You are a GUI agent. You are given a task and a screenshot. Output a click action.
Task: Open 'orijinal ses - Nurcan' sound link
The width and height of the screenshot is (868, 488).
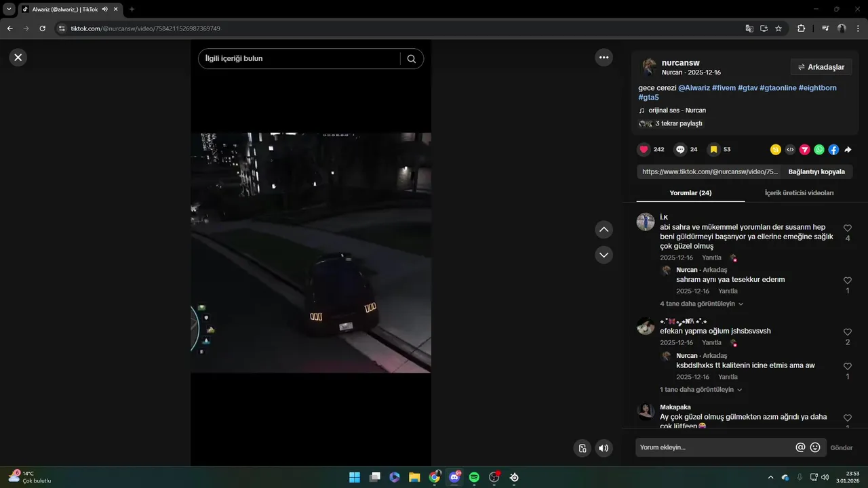tap(677, 110)
